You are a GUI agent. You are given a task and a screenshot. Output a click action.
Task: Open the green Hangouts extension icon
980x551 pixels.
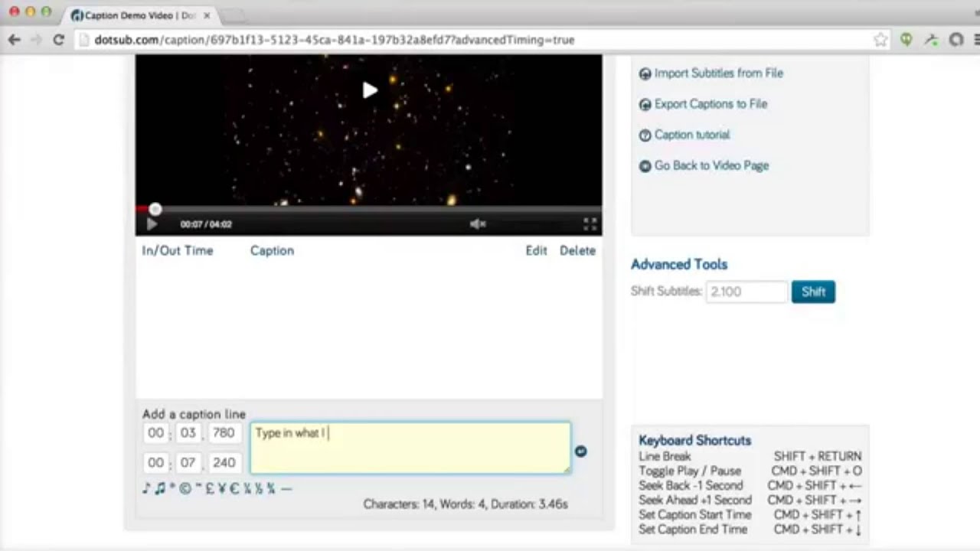906,40
